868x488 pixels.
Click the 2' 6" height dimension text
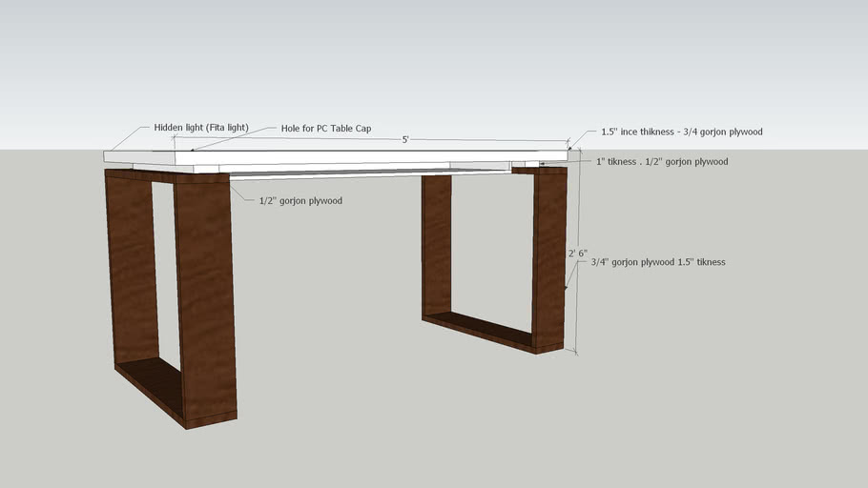point(577,254)
